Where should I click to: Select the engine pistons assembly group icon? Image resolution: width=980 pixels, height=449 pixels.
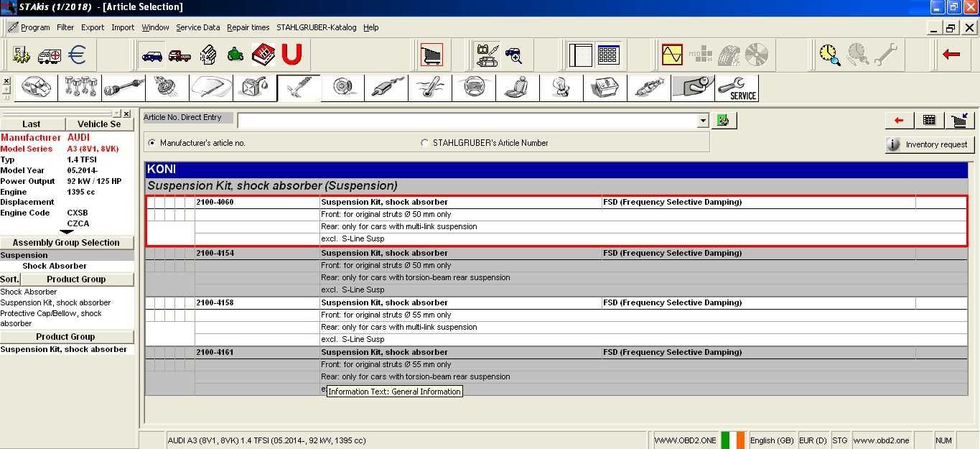pyautogui.click(x=80, y=88)
